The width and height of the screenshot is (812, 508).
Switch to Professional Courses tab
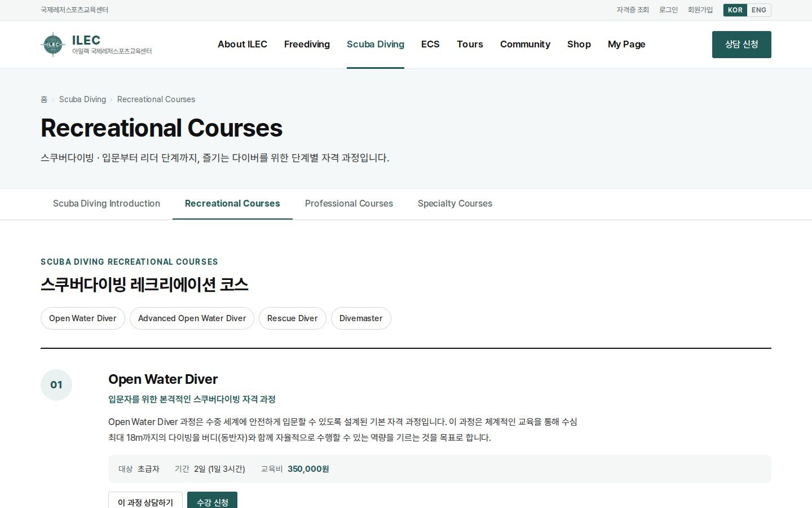(349, 204)
